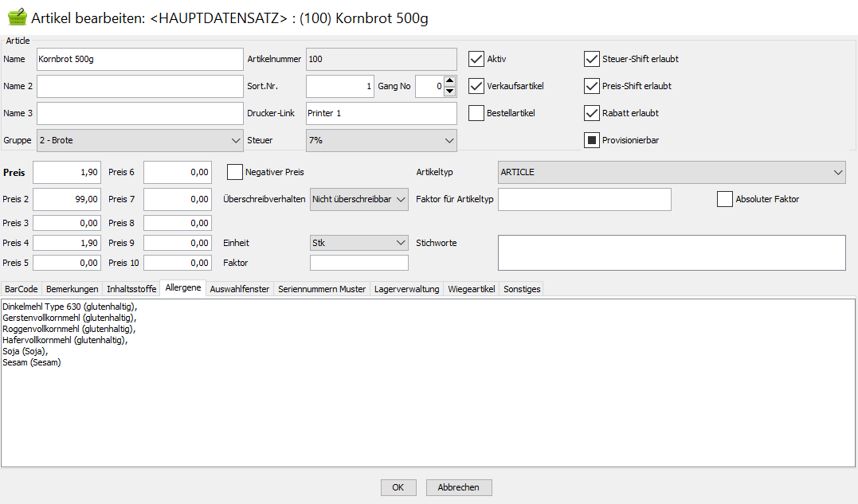Check the Negativer Preis option
This screenshot has height=504, width=858.
(235, 172)
